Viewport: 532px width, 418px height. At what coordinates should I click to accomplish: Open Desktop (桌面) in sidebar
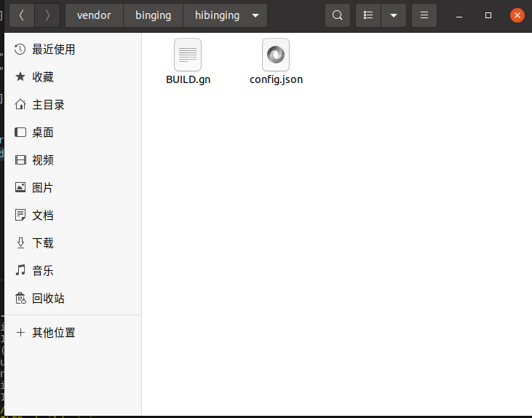coord(43,133)
